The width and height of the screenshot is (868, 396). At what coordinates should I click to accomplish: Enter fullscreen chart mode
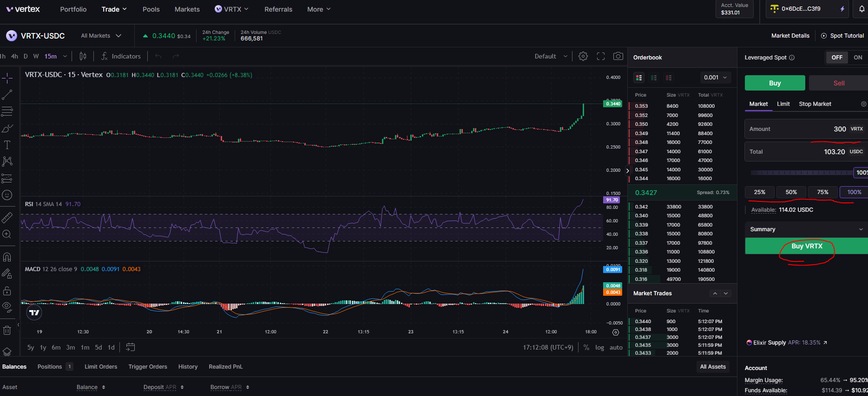tap(601, 56)
